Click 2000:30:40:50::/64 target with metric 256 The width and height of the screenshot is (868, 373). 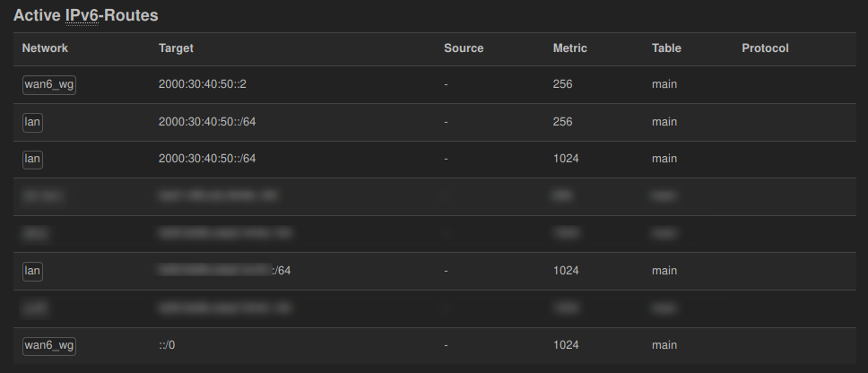coord(207,122)
